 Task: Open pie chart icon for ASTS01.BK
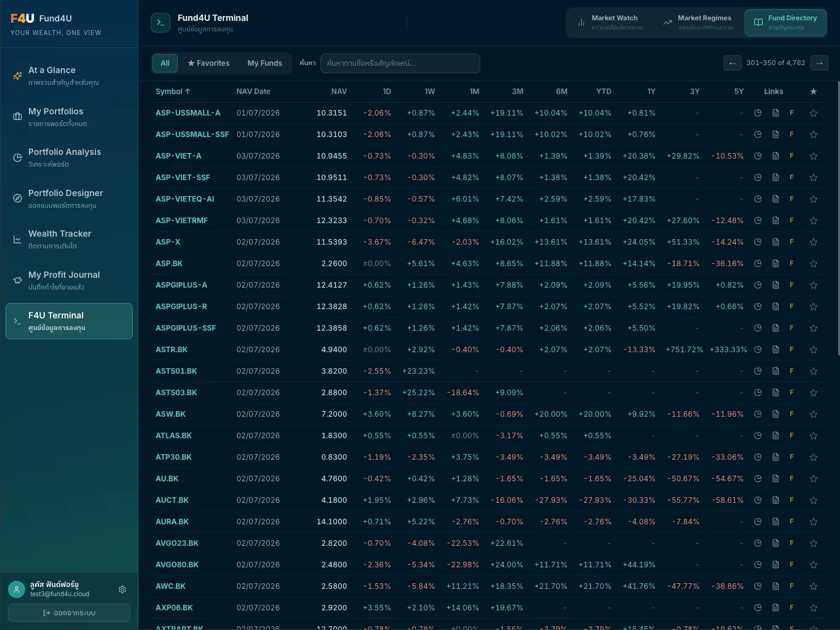tap(758, 371)
